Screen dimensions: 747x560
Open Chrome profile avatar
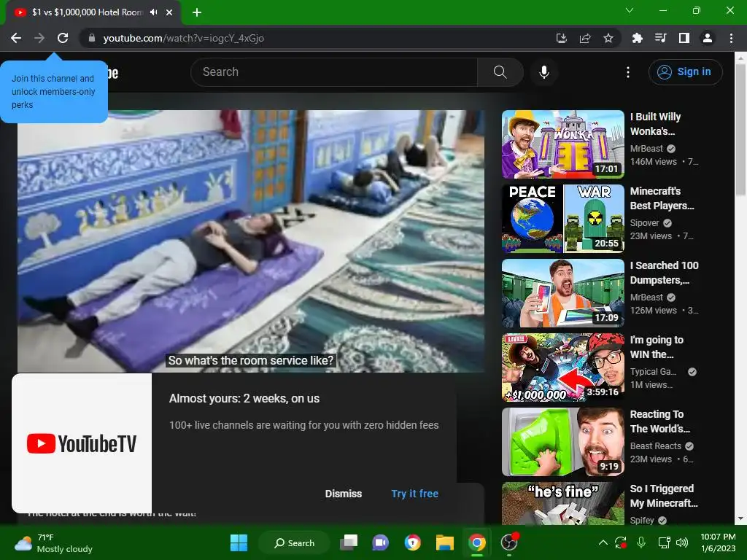pos(708,38)
